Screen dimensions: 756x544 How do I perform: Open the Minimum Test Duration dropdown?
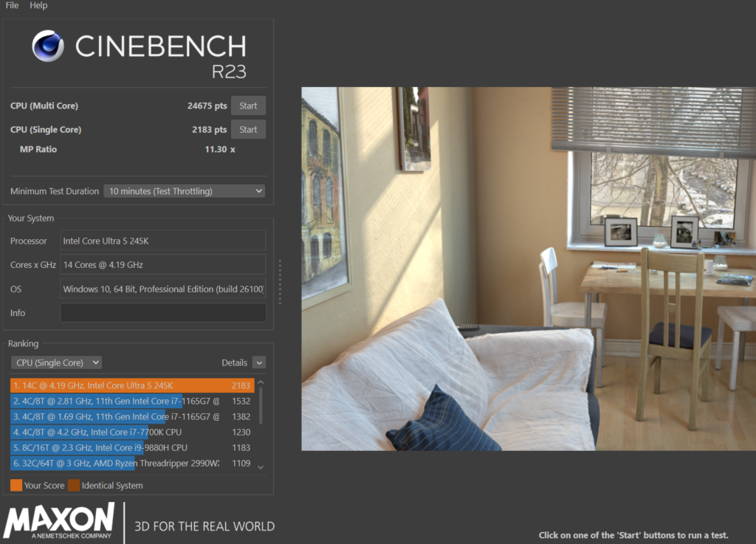pyautogui.click(x=183, y=190)
